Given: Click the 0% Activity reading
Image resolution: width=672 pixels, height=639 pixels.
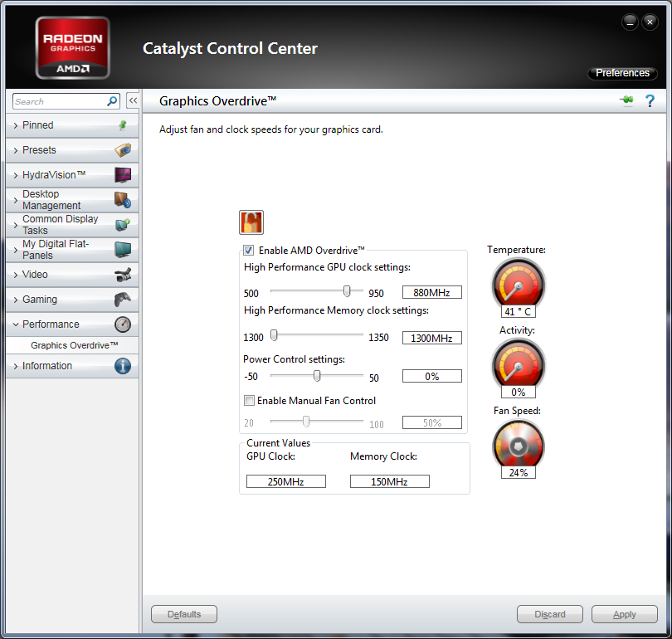Looking at the screenshot, I should click(519, 392).
